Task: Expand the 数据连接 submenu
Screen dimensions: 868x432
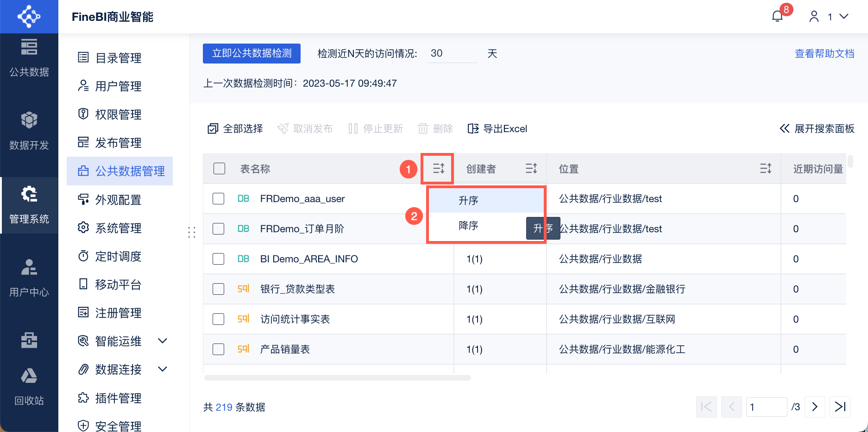Action: (163, 369)
